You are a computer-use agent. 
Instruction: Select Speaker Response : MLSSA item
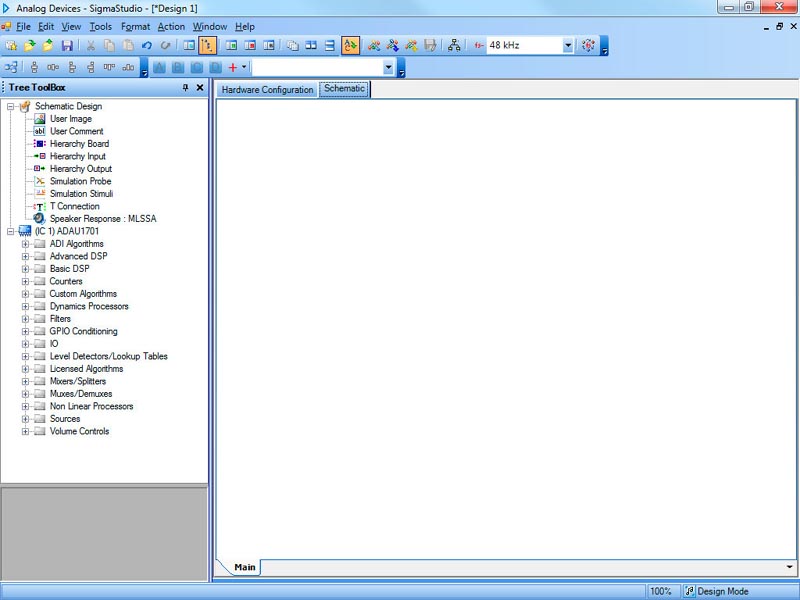(x=103, y=219)
